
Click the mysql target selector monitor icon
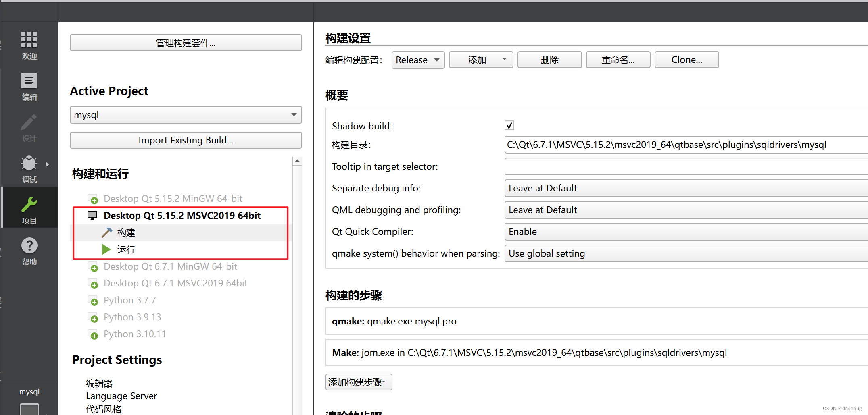[29, 409]
